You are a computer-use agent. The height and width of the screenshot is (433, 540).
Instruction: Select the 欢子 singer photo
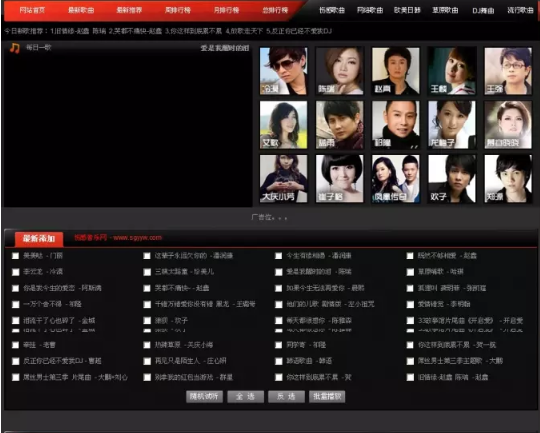tap(452, 178)
